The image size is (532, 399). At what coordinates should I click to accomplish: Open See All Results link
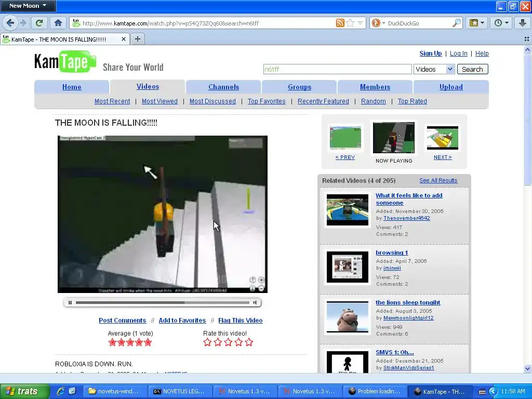point(438,180)
